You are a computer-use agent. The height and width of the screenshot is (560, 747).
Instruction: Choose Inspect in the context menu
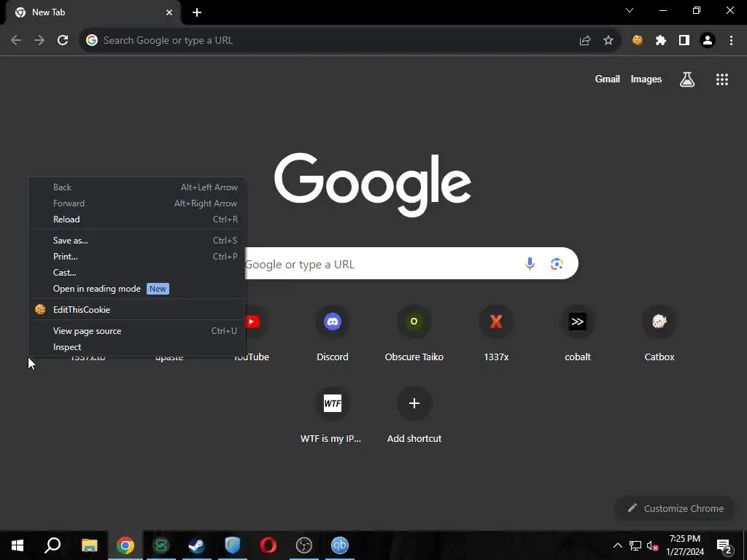point(136,347)
